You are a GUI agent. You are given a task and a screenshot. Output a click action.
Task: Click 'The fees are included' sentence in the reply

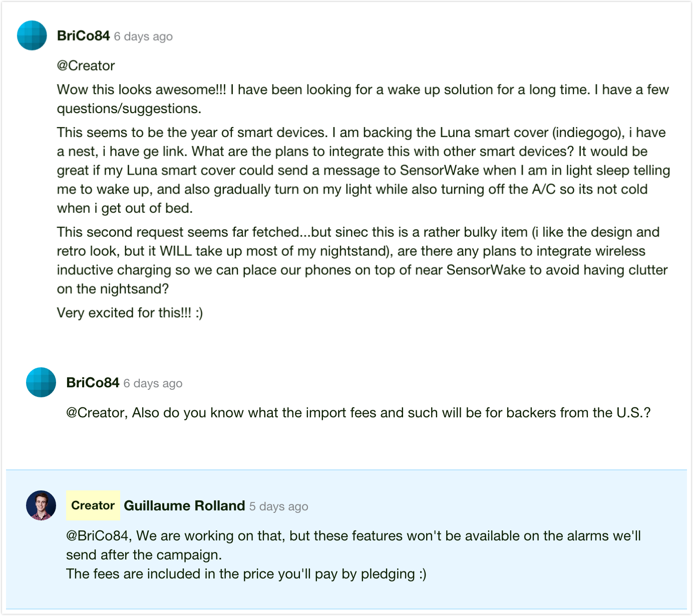tap(246, 574)
